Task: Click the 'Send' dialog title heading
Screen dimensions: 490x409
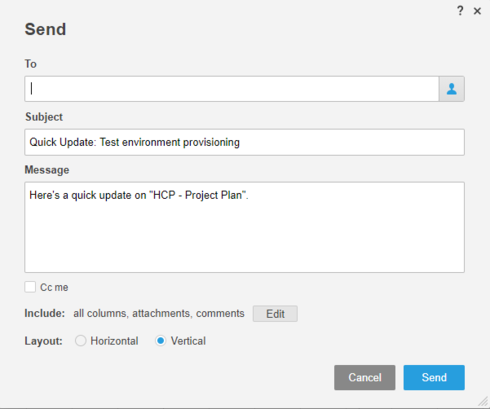Action: click(45, 29)
